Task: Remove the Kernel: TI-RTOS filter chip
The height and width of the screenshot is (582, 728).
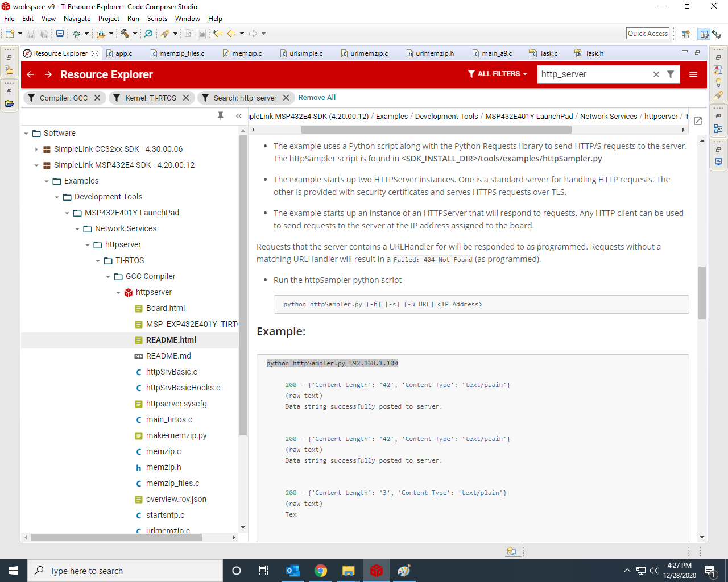Action: [186, 98]
